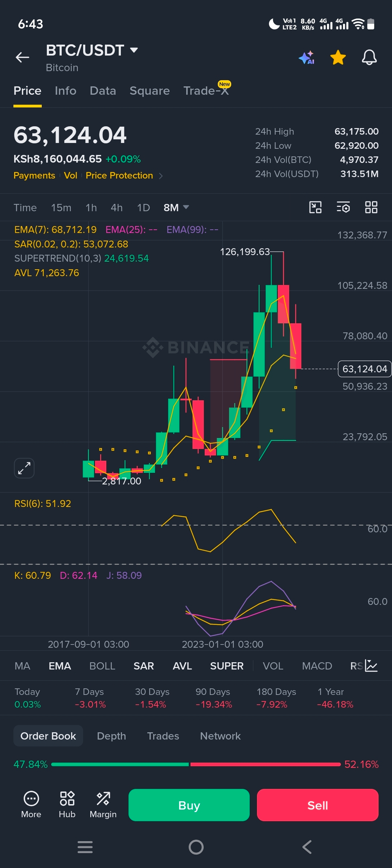Toggle the AVL indicator
Image resolution: width=392 pixels, height=868 pixels.
pyautogui.click(x=182, y=666)
